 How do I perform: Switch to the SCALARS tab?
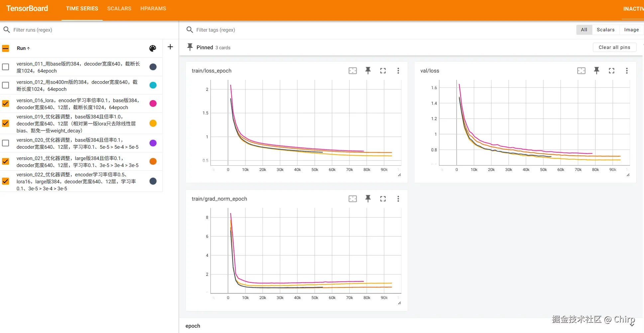(x=119, y=9)
